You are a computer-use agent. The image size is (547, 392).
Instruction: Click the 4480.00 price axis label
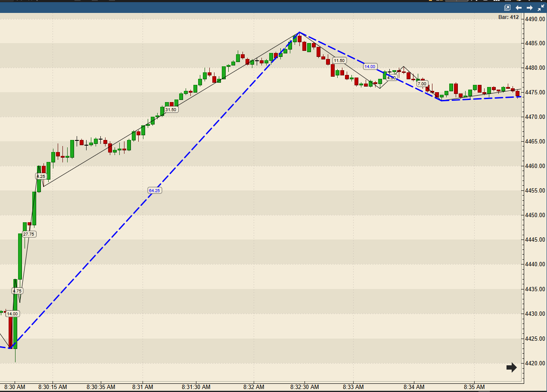(x=535, y=68)
